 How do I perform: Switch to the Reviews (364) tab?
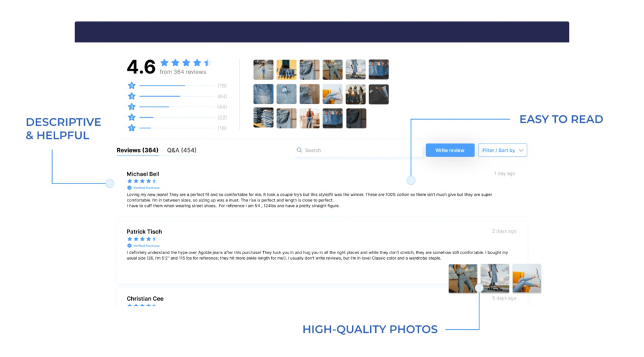click(x=137, y=150)
